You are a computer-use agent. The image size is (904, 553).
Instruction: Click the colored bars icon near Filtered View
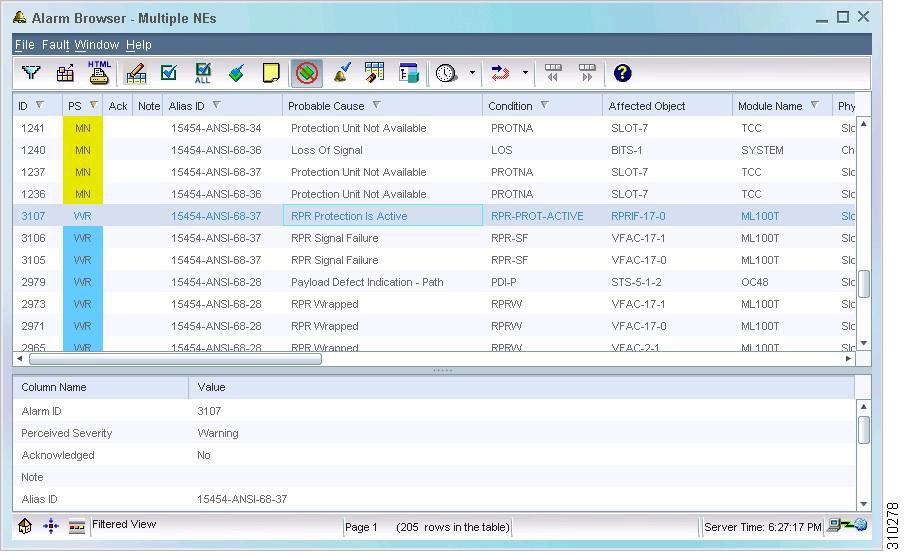click(77, 526)
